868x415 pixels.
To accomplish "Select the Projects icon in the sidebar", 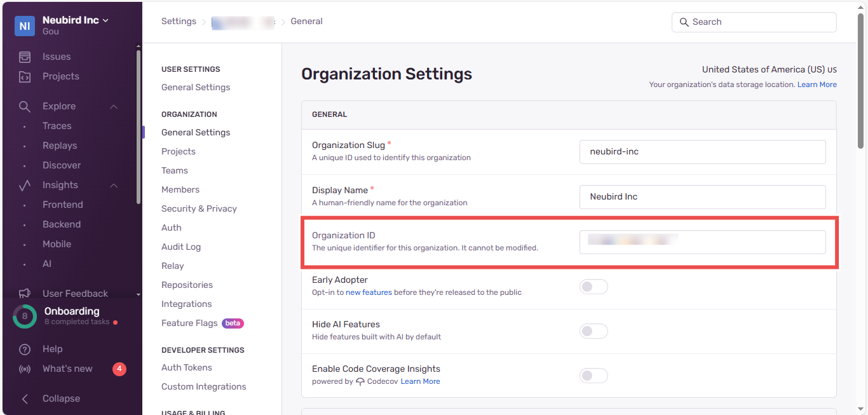I will pyautogui.click(x=25, y=76).
